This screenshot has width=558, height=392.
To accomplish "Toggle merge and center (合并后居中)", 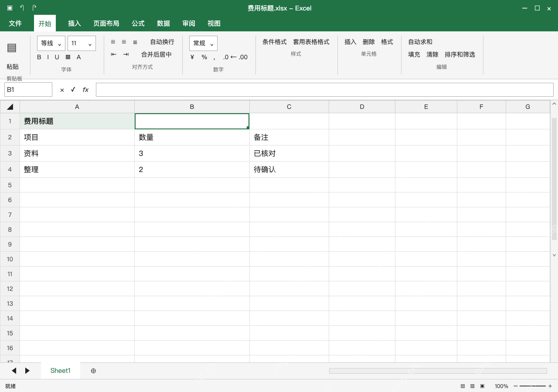I will [157, 54].
